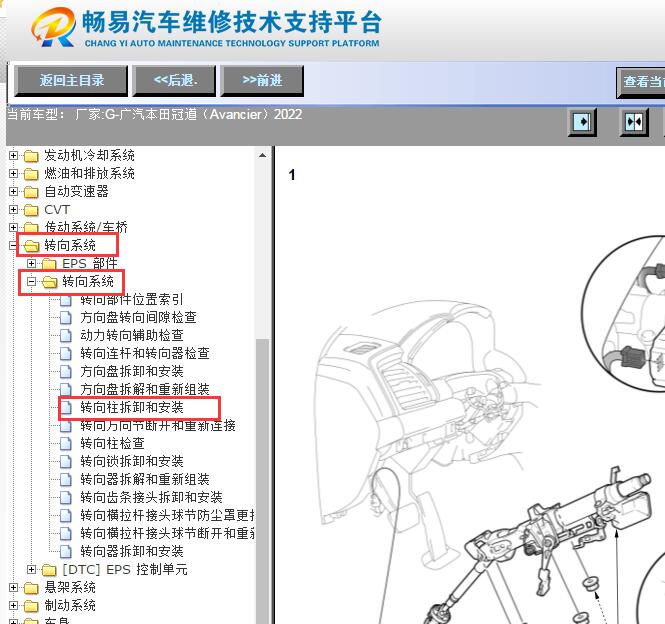Open the 转向器拆解和重新组装 document
This screenshot has height=624, width=665.
(x=145, y=479)
